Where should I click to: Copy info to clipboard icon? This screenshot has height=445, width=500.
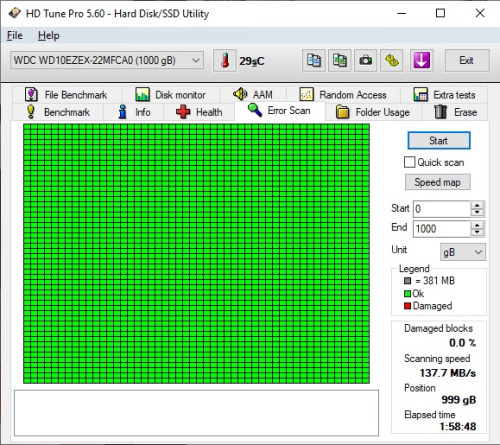click(x=314, y=61)
